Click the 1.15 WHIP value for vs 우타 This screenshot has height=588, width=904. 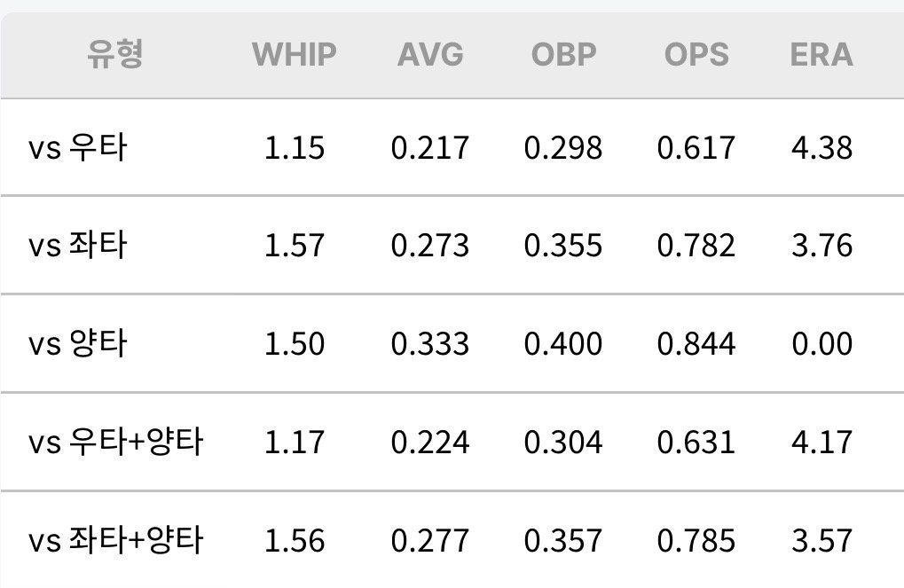coord(294,147)
